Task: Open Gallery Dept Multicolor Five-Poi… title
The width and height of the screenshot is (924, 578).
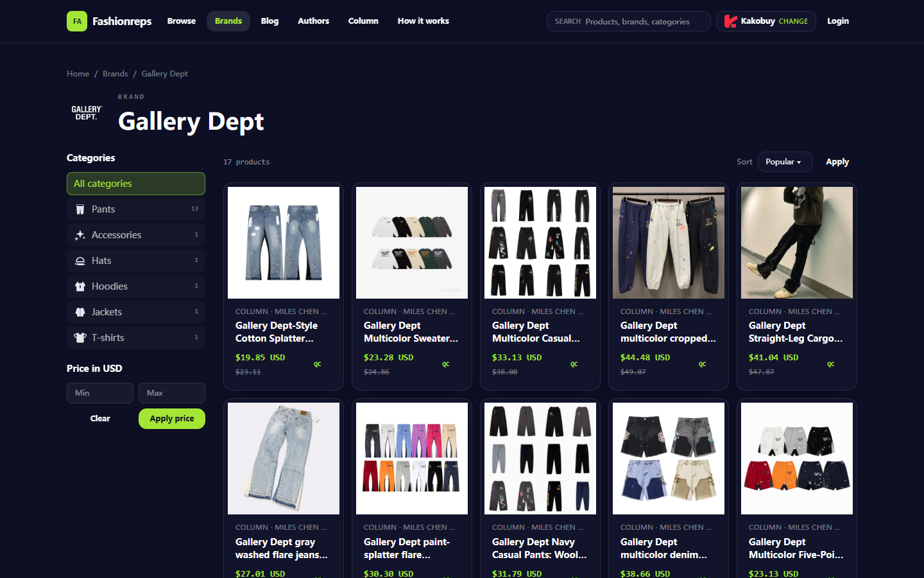Action: coord(796,548)
